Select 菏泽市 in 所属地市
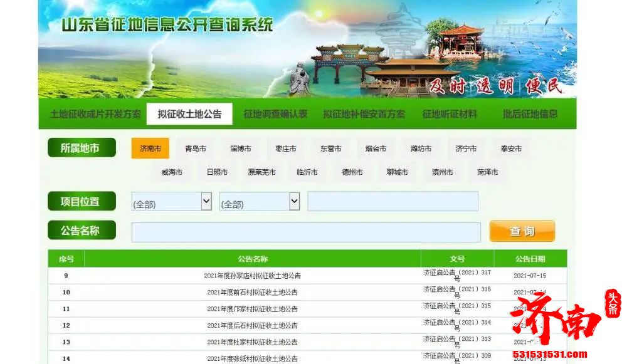The height and width of the screenshot is (364, 627). pyautogui.click(x=487, y=172)
